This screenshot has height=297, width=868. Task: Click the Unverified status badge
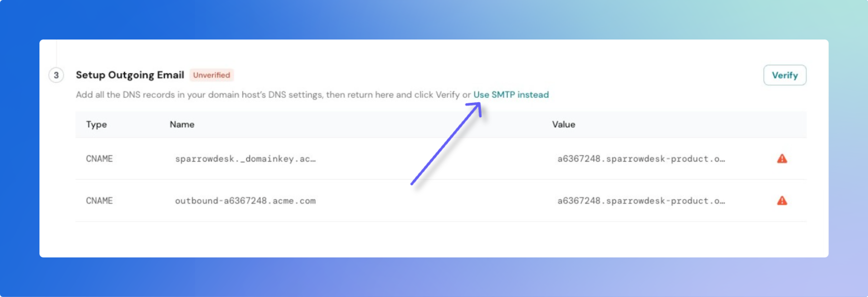[211, 75]
